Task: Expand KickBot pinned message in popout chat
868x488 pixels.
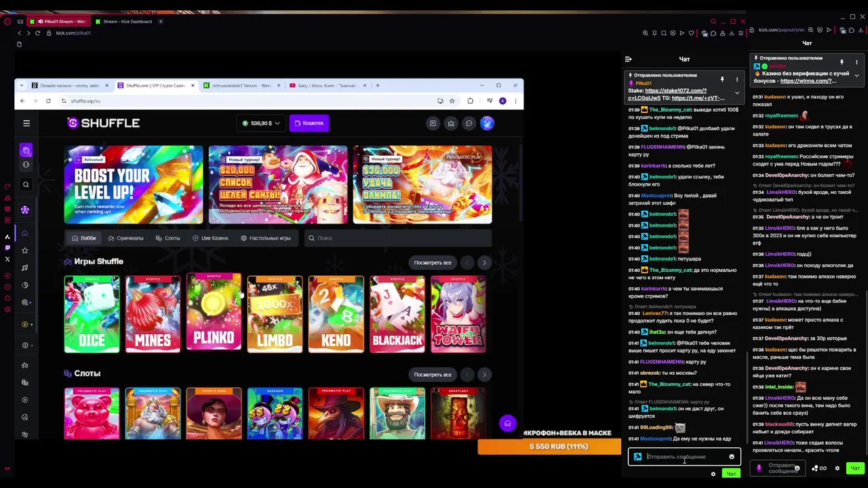Action: pos(856,75)
